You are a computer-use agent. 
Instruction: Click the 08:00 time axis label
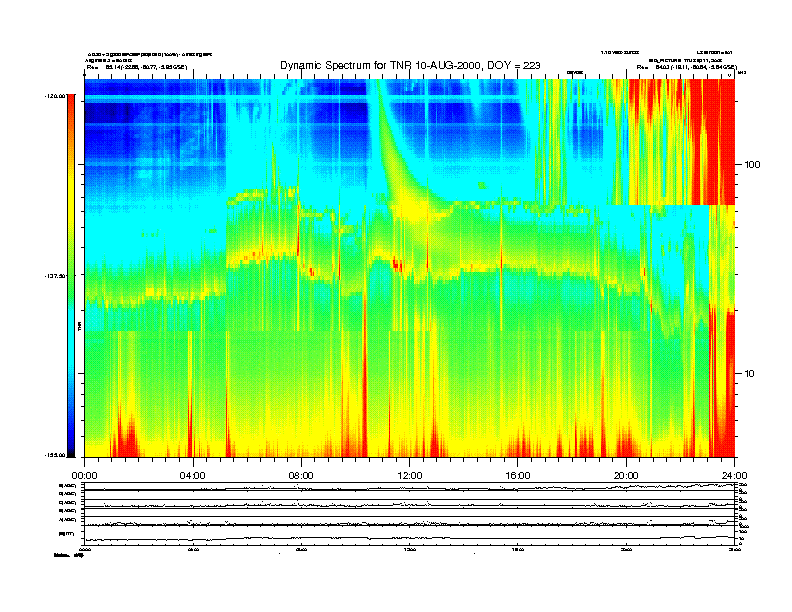tap(301, 476)
